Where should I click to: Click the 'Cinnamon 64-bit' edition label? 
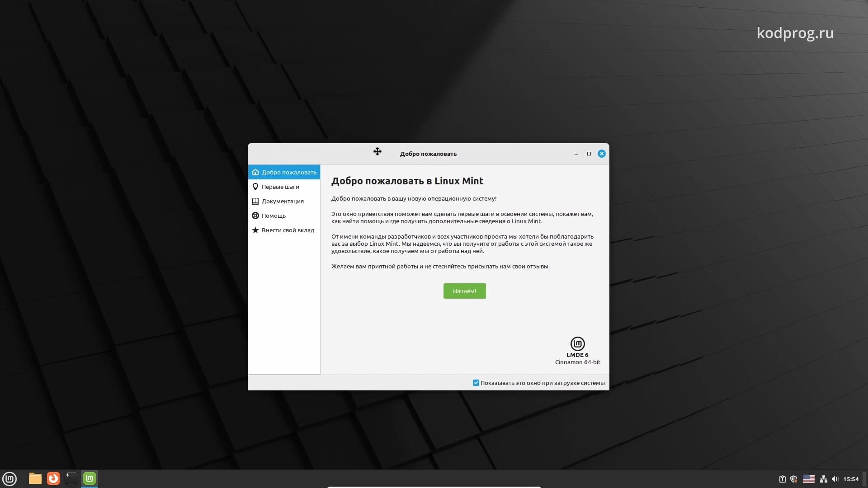[x=578, y=362]
